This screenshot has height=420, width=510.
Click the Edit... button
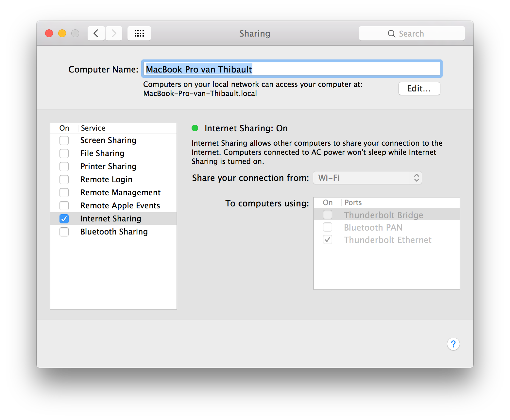[x=419, y=89]
